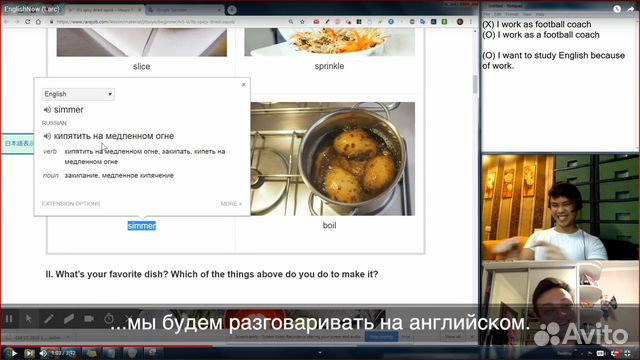Image resolution: width=640 pixels, height=360 pixels.
Task: Play pronunciation of the Russian translation
Action: 47,136
